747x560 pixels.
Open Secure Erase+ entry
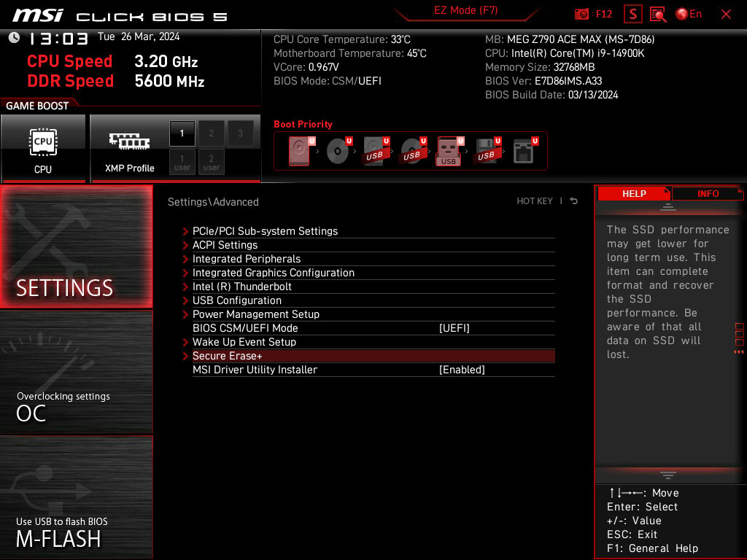[x=373, y=356]
